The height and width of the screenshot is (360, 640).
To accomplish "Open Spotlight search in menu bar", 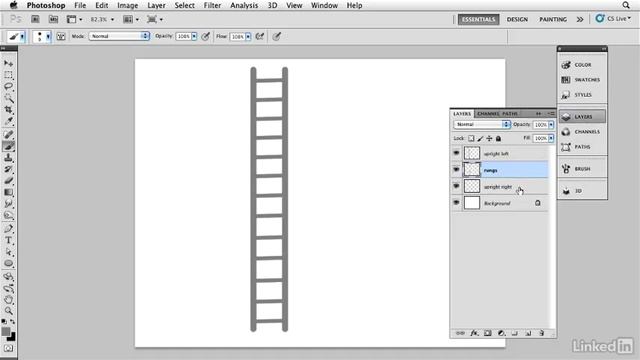I will pos(626,5).
